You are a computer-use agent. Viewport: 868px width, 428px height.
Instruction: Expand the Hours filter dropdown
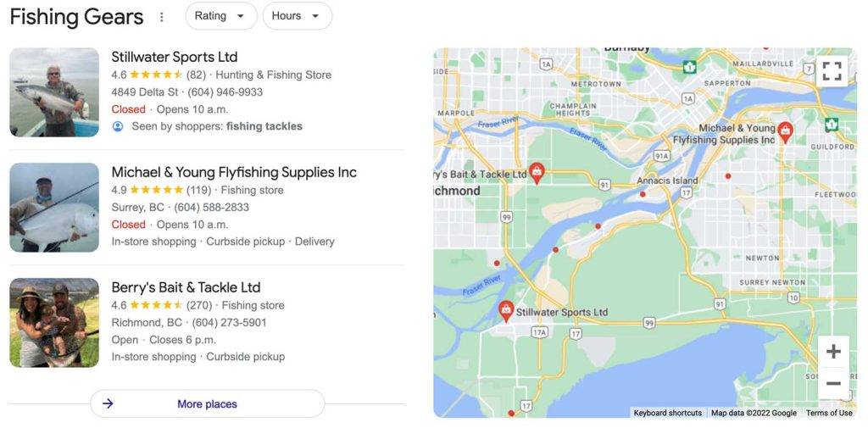[298, 16]
